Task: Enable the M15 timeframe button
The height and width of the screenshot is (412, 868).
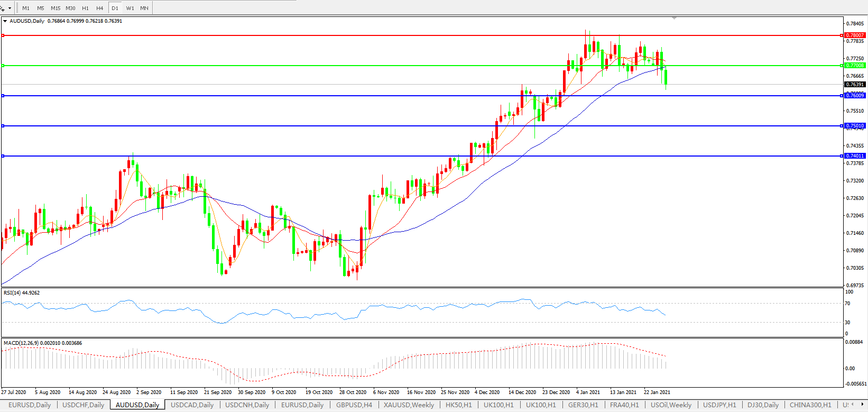Action: [x=56, y=8]
